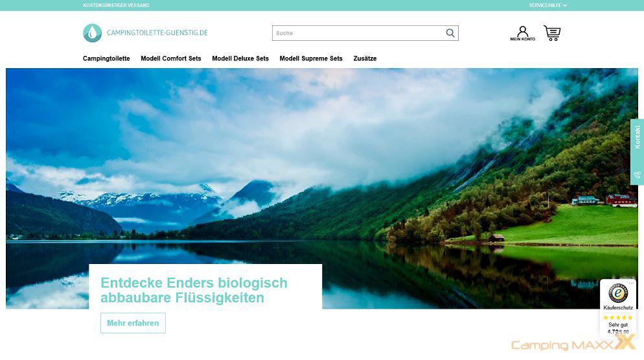
Task: Click the magnifier search icon
Action: [450, 33]
